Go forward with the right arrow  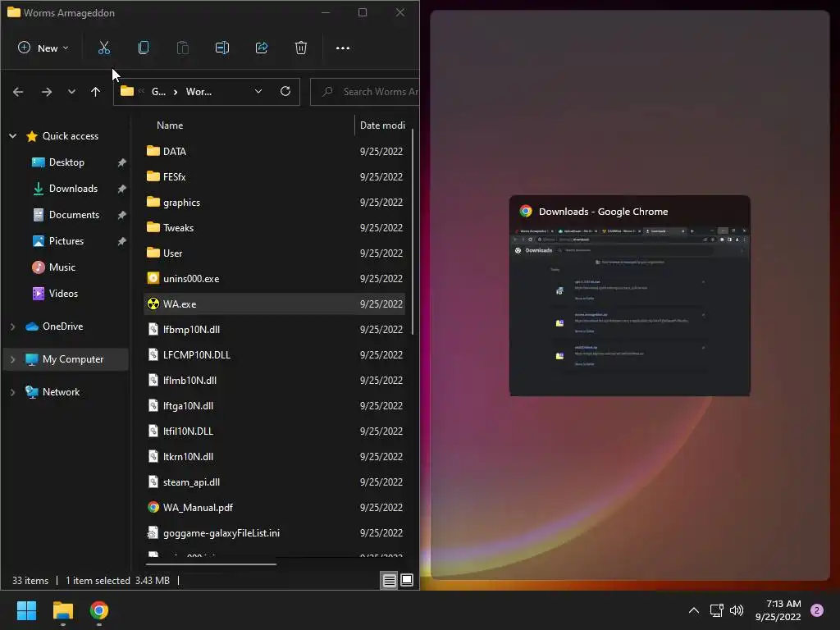(x=47, y=92)
